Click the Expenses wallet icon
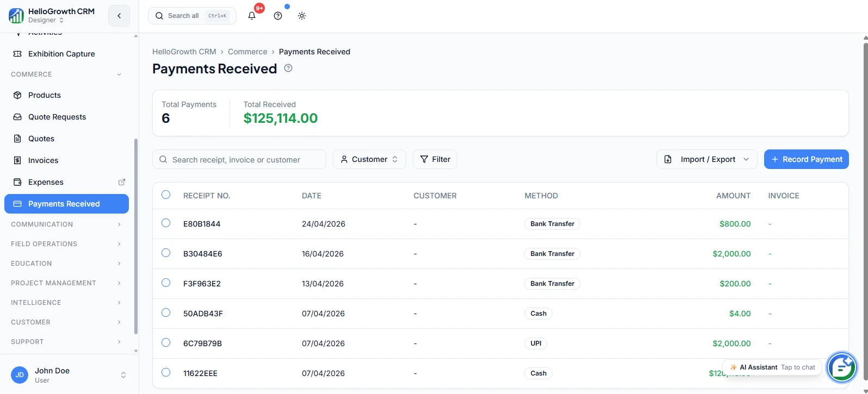The width and height of the screenshot is (868, 394). tap(17, 182)
